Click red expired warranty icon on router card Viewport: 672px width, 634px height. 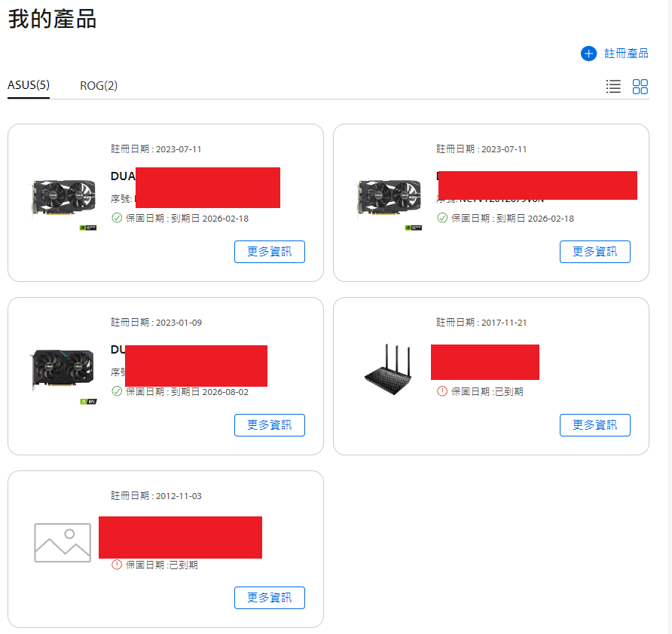point(442,391)
